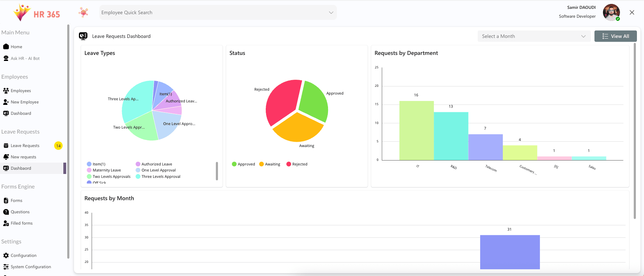Toggle the Rejected status legend entry
Image resolution: width=644 pixels, height=276 pixels.
click(x=297, y=164)
